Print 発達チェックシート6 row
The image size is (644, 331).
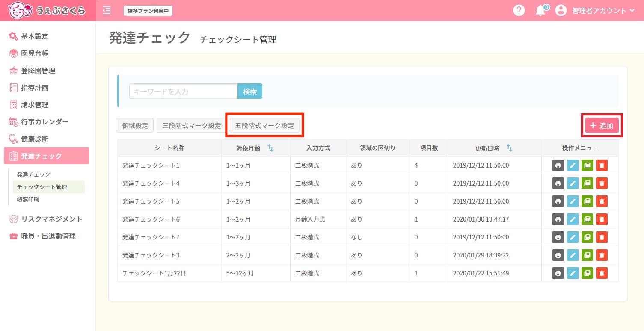(x=558, y=219)
